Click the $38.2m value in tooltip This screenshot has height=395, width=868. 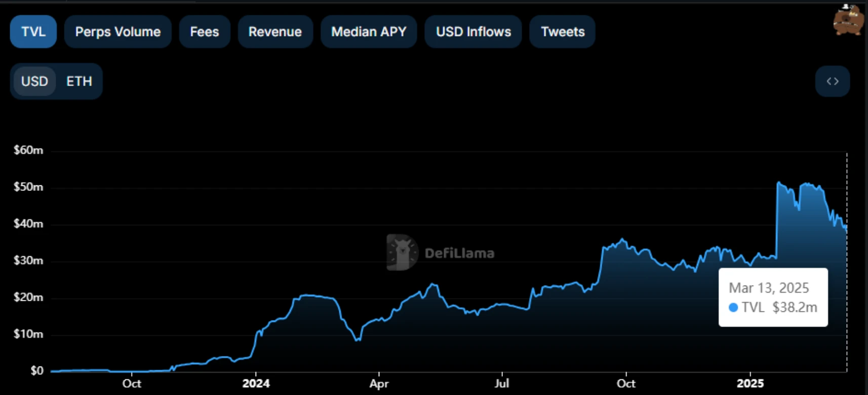tap(795, 307)
